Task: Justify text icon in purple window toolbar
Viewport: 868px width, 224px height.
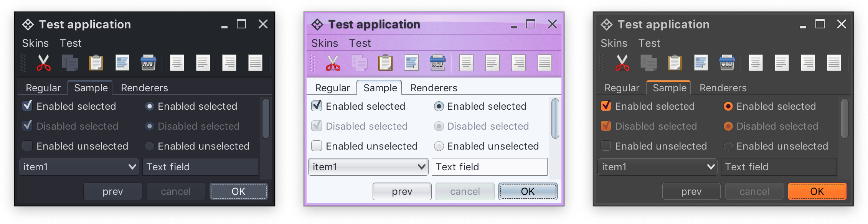Action: pos(545,63)
